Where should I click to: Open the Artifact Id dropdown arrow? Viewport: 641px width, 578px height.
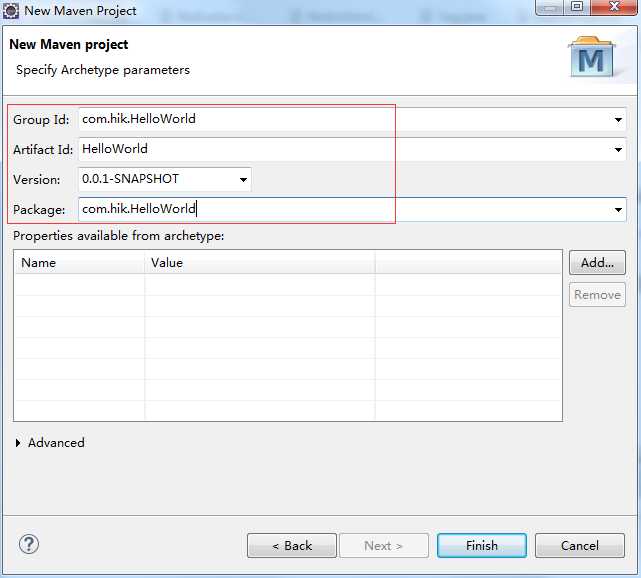pyautogui.click(x=618, y=150)
